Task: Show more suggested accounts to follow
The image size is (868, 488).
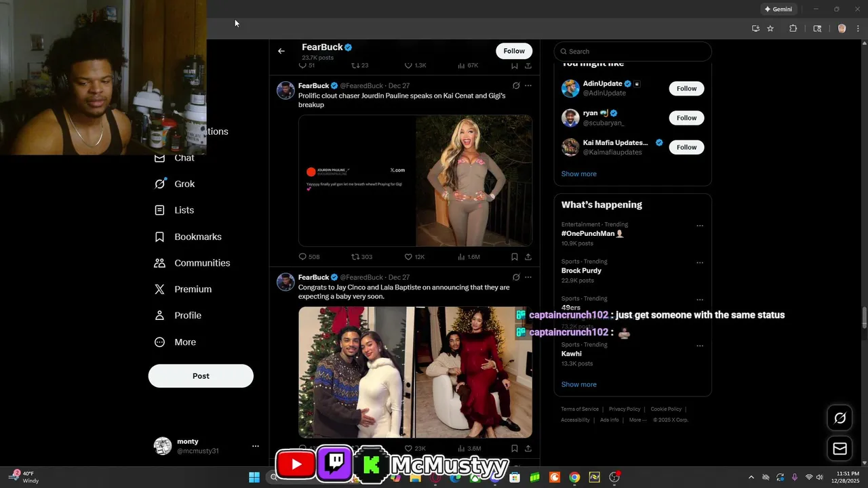Action: click(x=579, y=174)
